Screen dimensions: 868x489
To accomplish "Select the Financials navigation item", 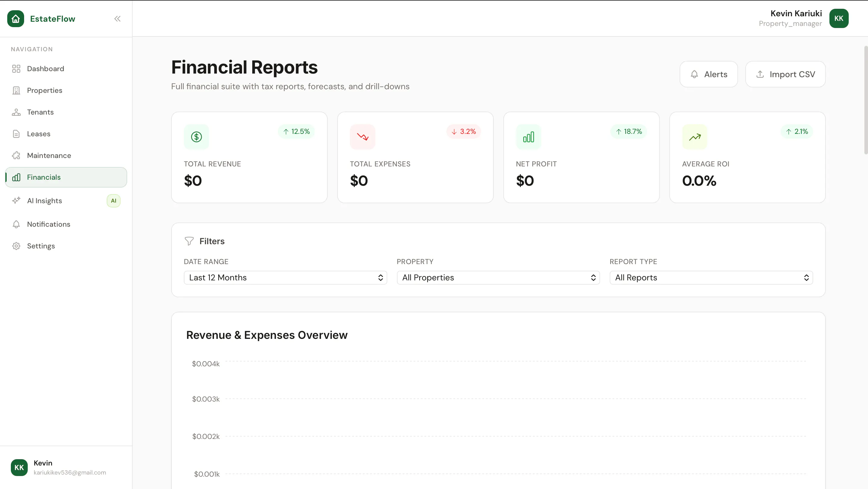I will click(x=66, y=177).
